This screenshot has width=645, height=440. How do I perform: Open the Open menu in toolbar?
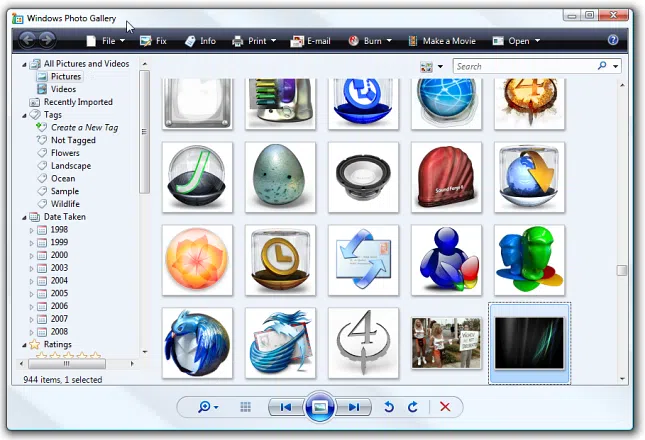[x=516, y=41]
